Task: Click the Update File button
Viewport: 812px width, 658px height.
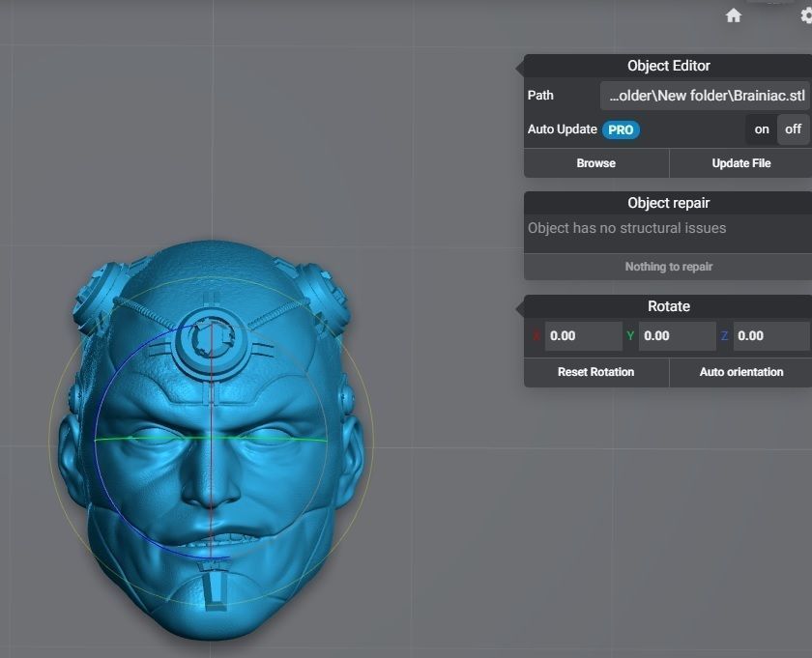Action: [741, 163]
